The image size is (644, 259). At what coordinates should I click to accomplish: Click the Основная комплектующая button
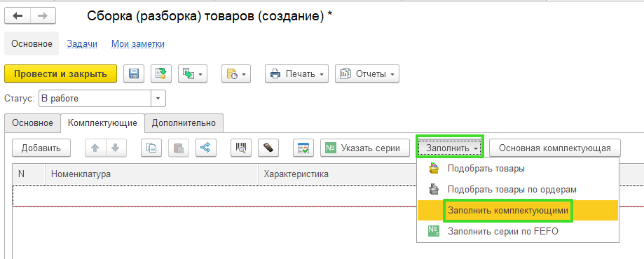[555, 148]
